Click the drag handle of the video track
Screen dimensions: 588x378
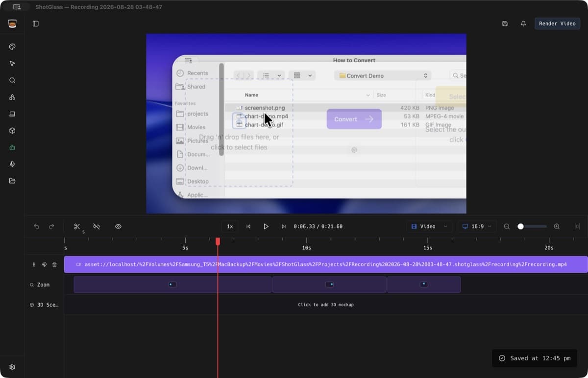point(34,264)
